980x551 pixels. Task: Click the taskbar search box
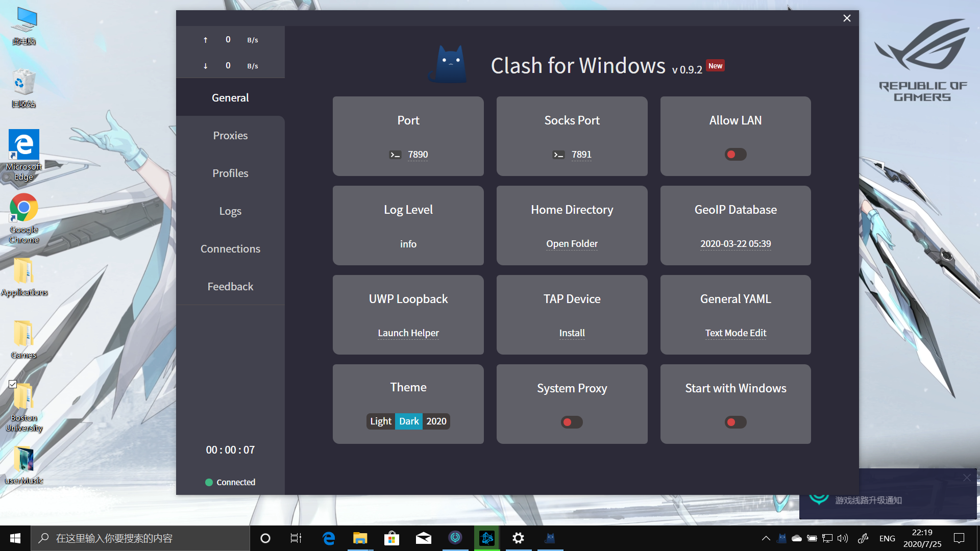click(x=140, y=538)
